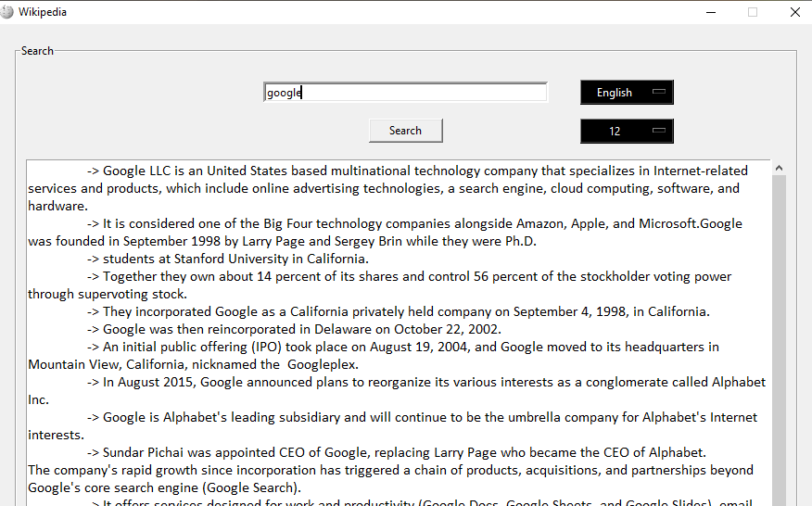This screenshot has width=812, height=506.
Task: Click text 'was founded in September 1998 by Larry Page'
Action: [x=179, y=241]
